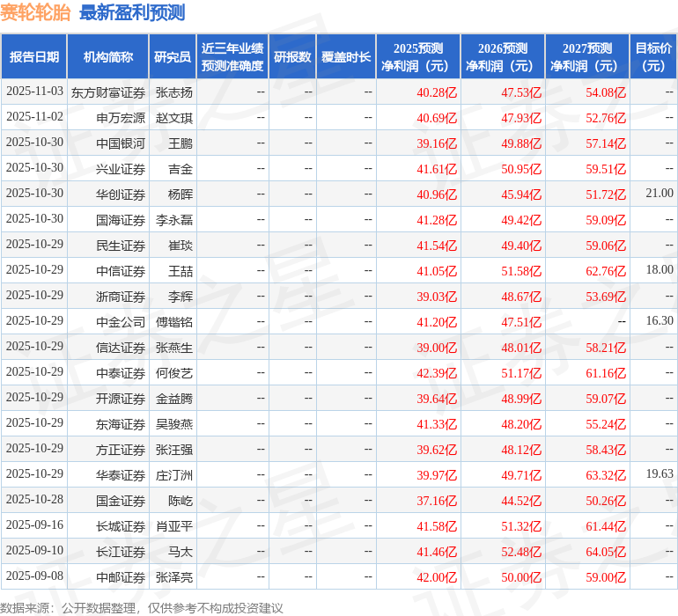Sort by the 报告日期 column header
Screen dimensions: 678x616
[x=34, y=57]
